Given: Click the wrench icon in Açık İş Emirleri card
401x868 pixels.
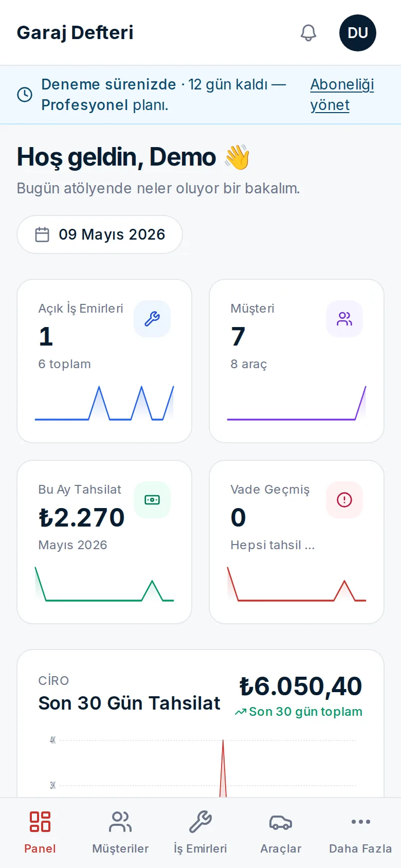Looking at the screenshot, I should tap(152, 319).
